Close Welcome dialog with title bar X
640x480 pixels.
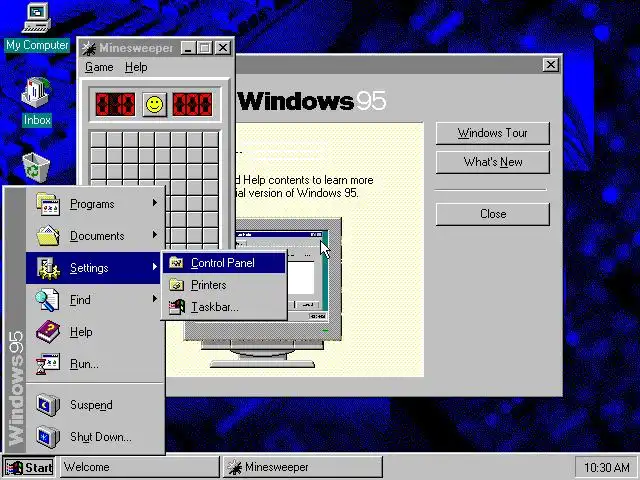coord(551,64)
